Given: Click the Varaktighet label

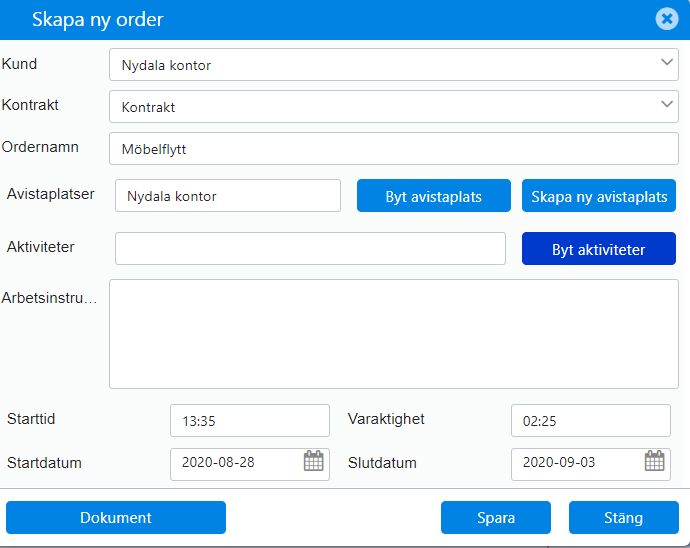Looking at the screenshot, I should [386, 419].
